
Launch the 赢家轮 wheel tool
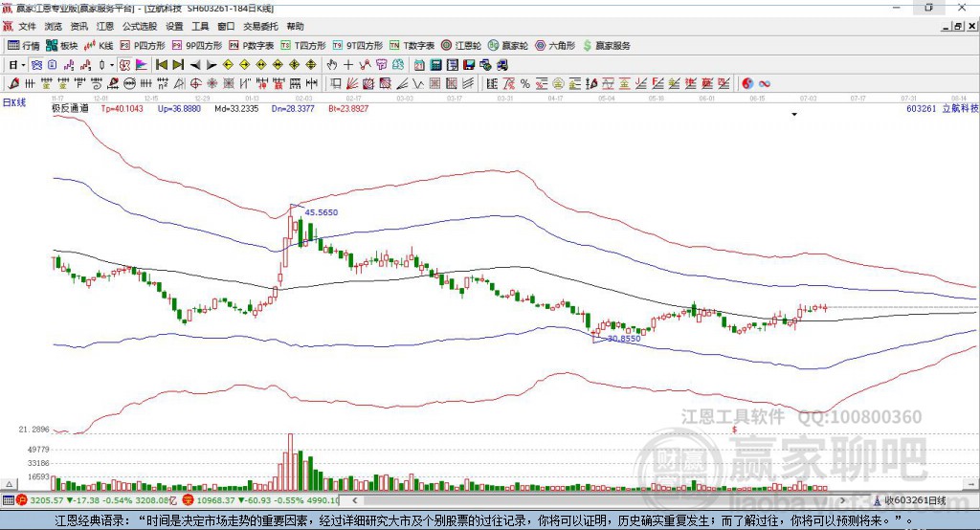508,46
